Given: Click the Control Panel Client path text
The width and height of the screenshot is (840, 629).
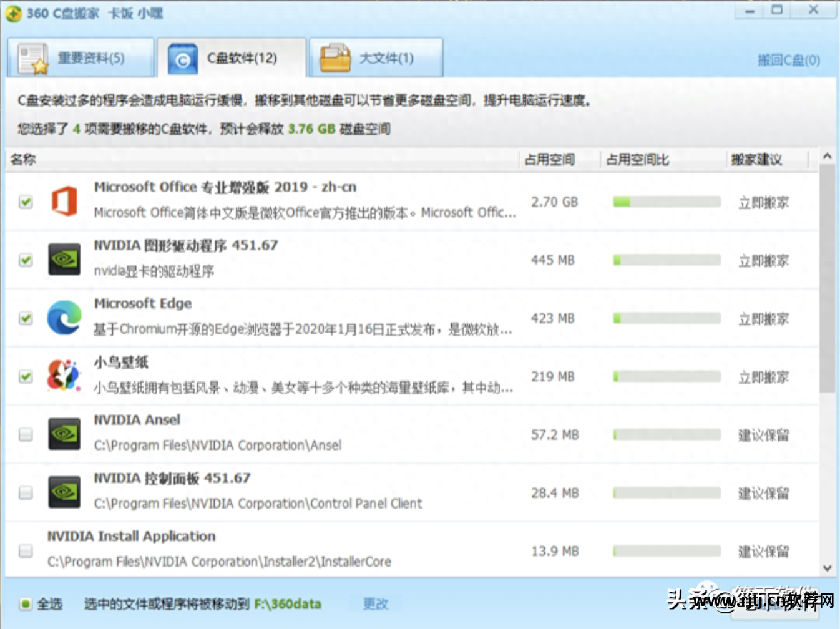Looking at the screenshot, I should pyautogui.click(x=258, y=503).
